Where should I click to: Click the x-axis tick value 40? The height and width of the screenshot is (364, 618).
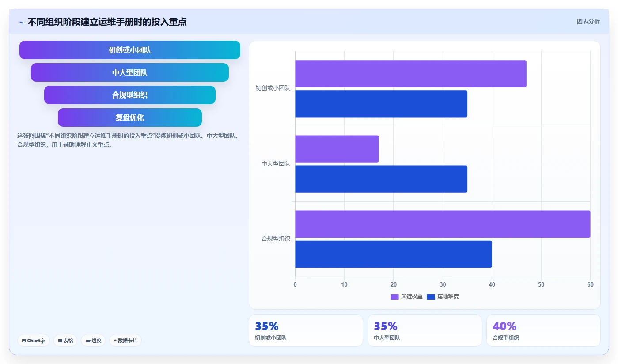click(x=492, y=285)
